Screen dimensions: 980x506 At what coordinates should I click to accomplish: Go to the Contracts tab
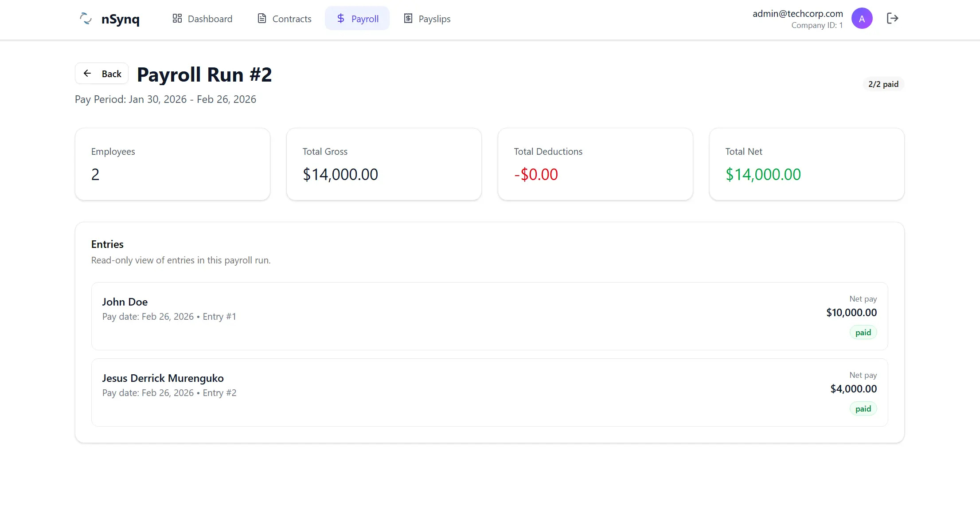[285, 19]
